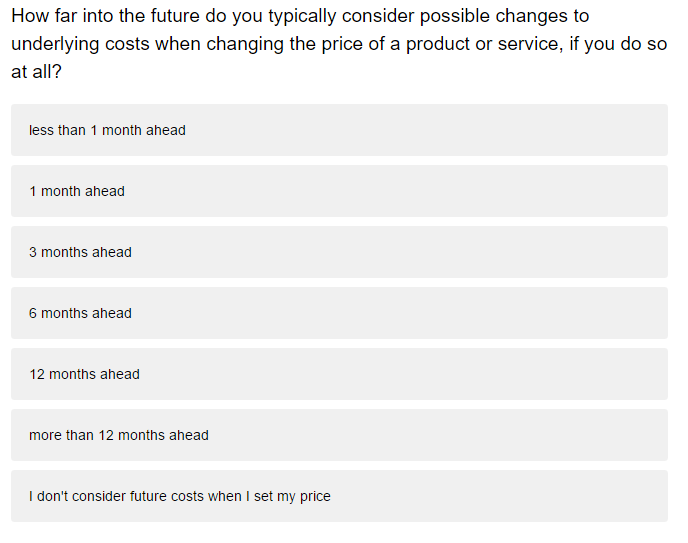Choose the '1 month ahead' answer
This screenshot has width=688, height=543.
339,191
